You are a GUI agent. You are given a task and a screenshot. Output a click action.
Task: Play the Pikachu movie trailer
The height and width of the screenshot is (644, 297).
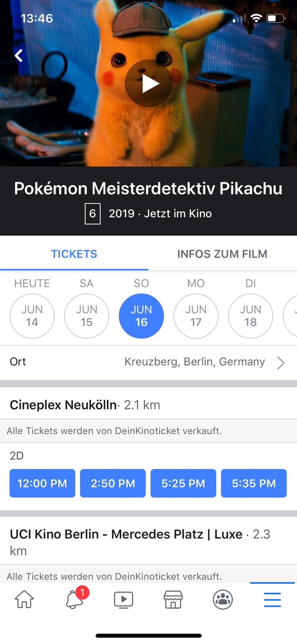(x=148, y=83)
